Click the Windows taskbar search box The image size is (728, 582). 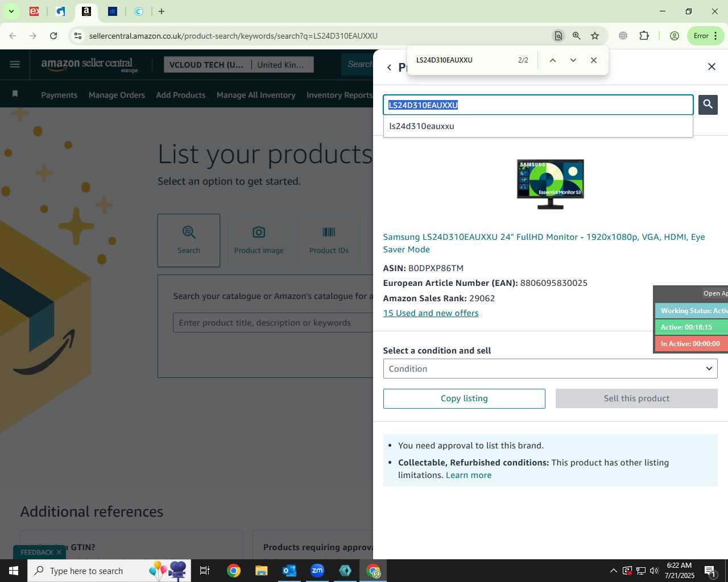(x=109, y=571)
